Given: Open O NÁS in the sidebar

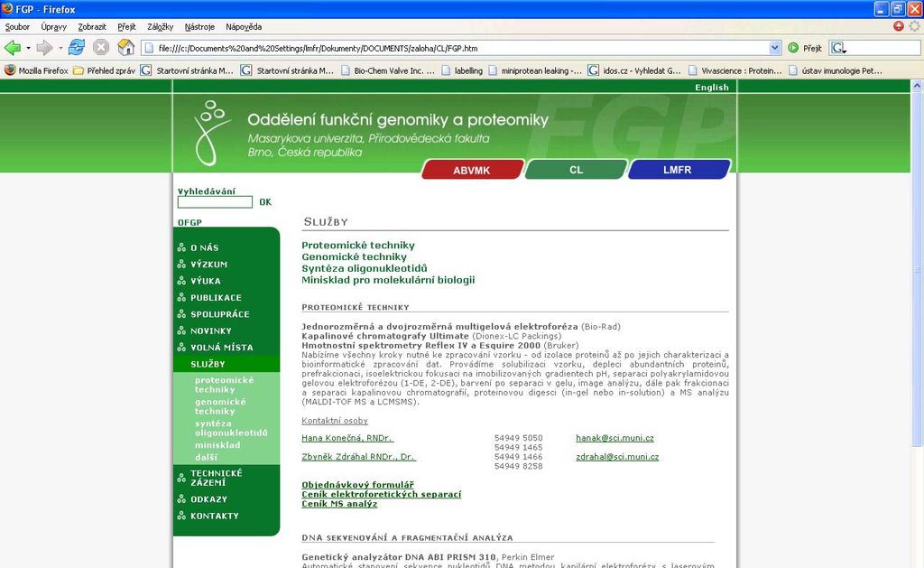Looking at the screenshot, I should pyautogui.click(x=204, y=247).
